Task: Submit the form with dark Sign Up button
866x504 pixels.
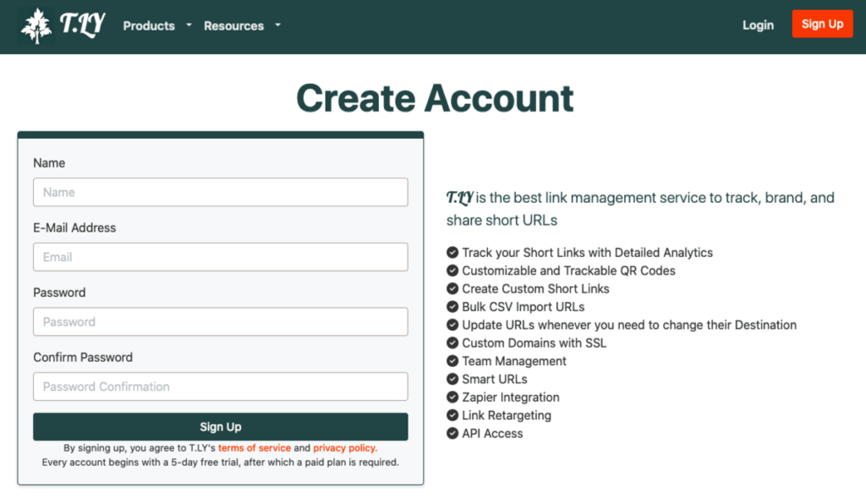Action: click(x=221, y=427)
